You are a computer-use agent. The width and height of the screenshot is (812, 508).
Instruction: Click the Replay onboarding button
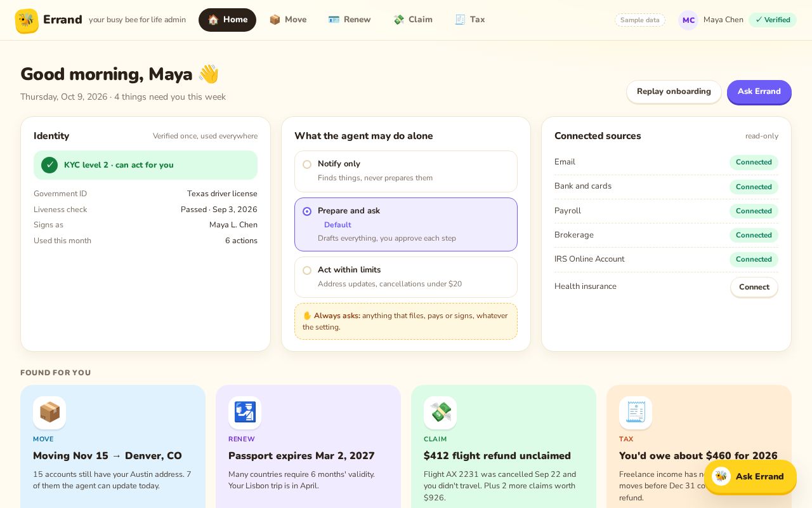click(674, 91)
